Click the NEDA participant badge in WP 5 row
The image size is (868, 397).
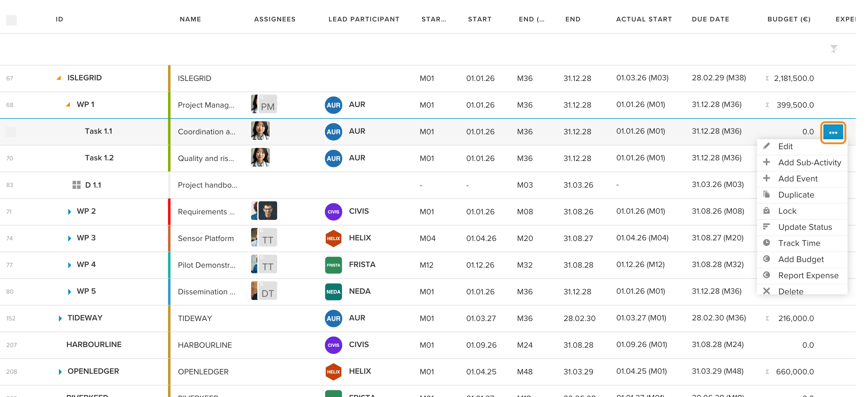tap(333, 292)
